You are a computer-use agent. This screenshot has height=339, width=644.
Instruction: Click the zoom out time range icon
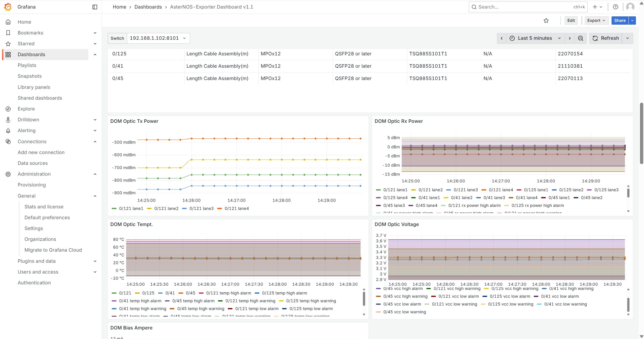580,38
